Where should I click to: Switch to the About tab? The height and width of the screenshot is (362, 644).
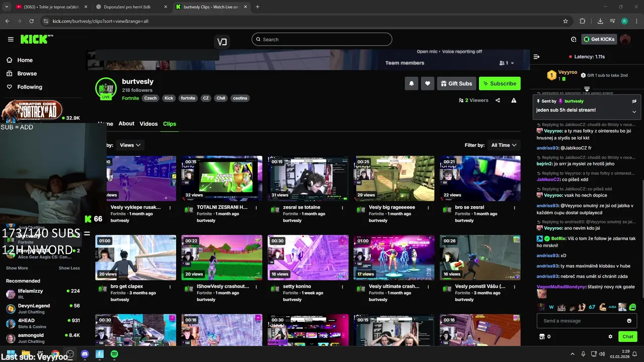126,124
